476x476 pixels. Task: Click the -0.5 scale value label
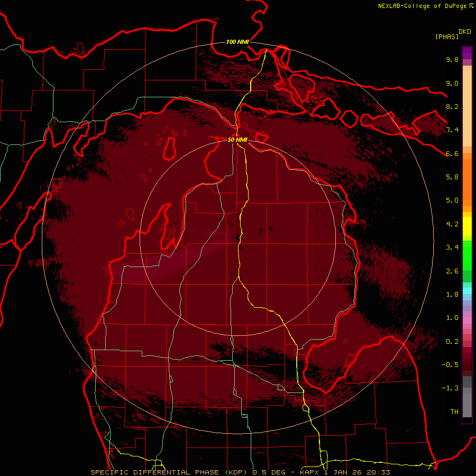point(450,364)
